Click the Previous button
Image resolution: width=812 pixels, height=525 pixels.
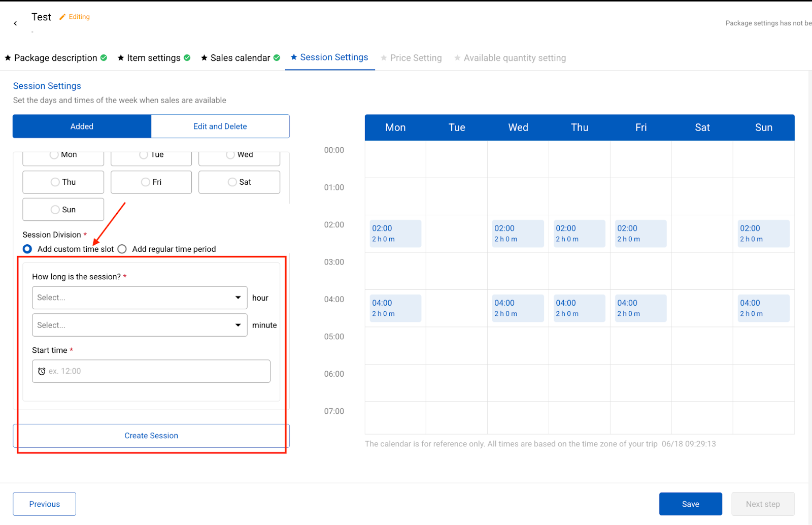click(x=45, y=504)
